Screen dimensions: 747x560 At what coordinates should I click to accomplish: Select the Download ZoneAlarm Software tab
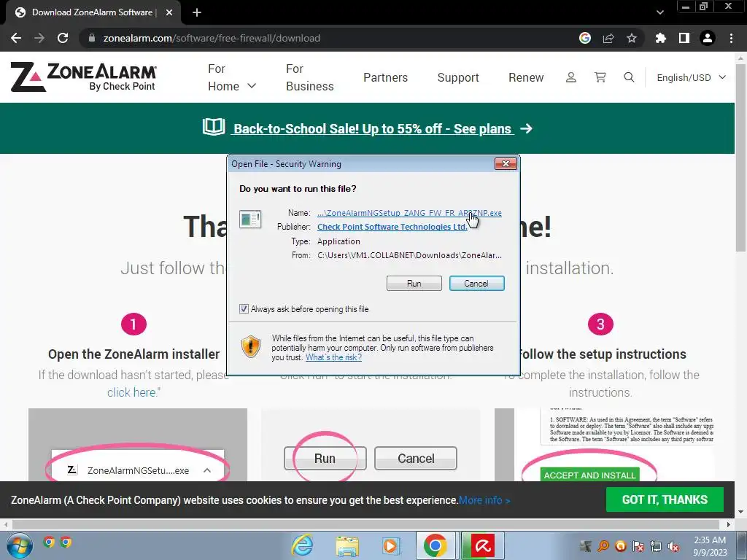pos(92,12)
